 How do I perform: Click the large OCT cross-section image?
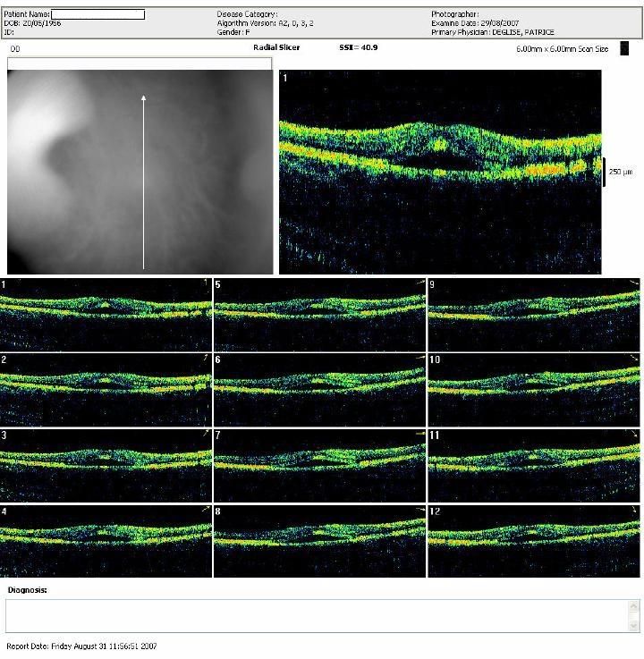[x=438, y=172]
